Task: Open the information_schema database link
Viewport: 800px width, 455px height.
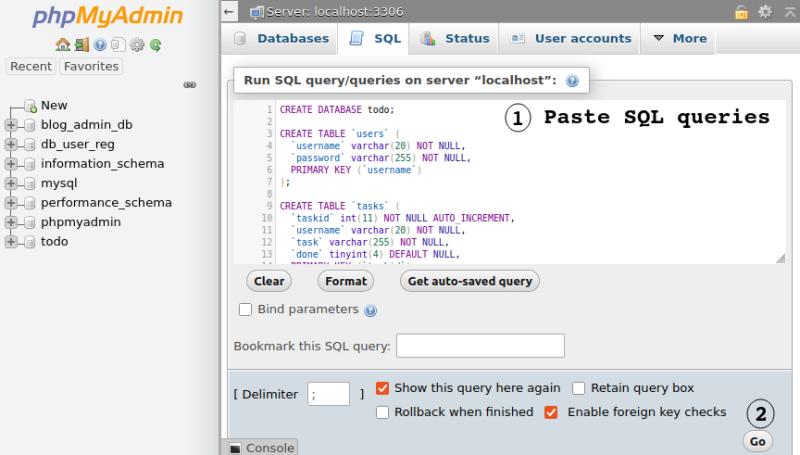Action: coord(103,164)
